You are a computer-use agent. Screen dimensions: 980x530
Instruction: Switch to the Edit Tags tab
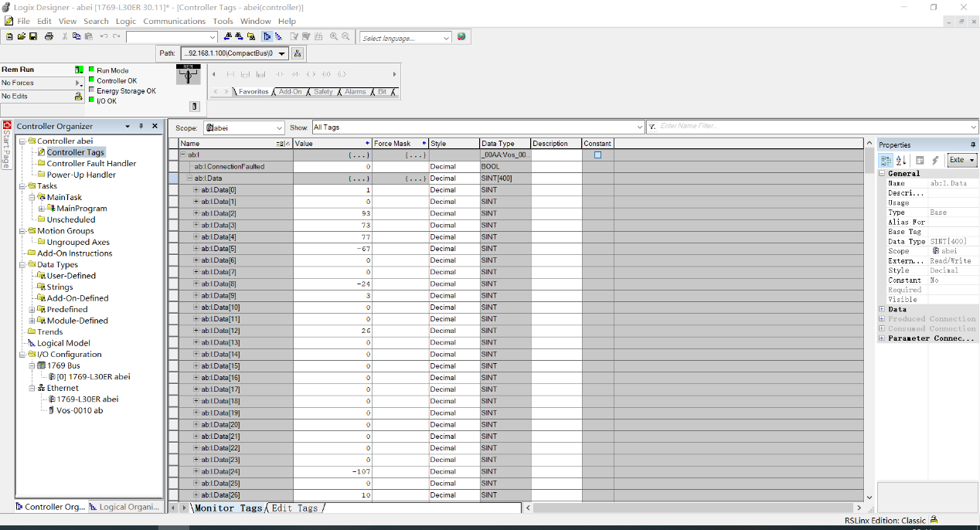[x=294, y=508]
